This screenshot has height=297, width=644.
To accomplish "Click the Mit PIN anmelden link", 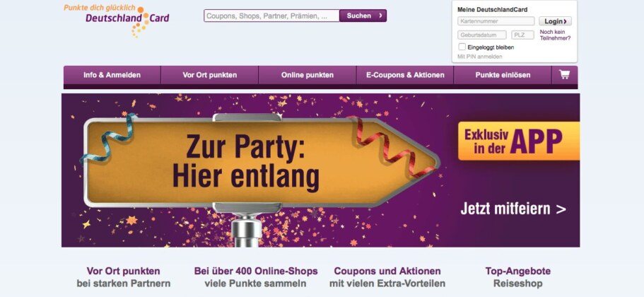I will click(x=480, y=57).
